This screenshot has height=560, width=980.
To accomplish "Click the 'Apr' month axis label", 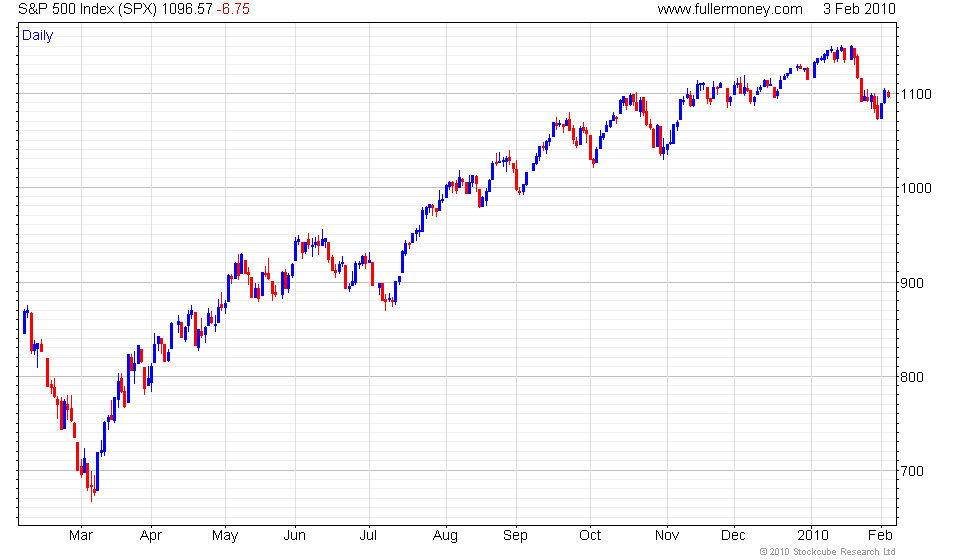I will coord(151,536).
